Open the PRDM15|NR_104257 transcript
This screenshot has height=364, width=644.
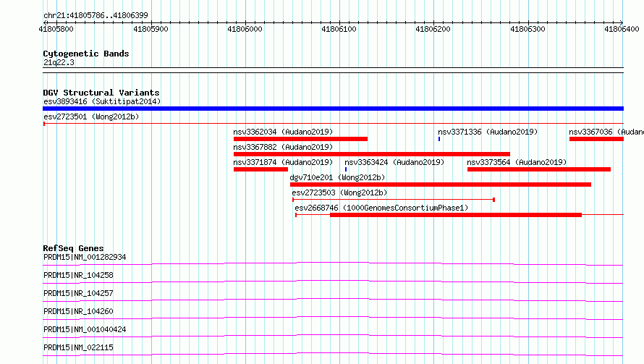78,293
